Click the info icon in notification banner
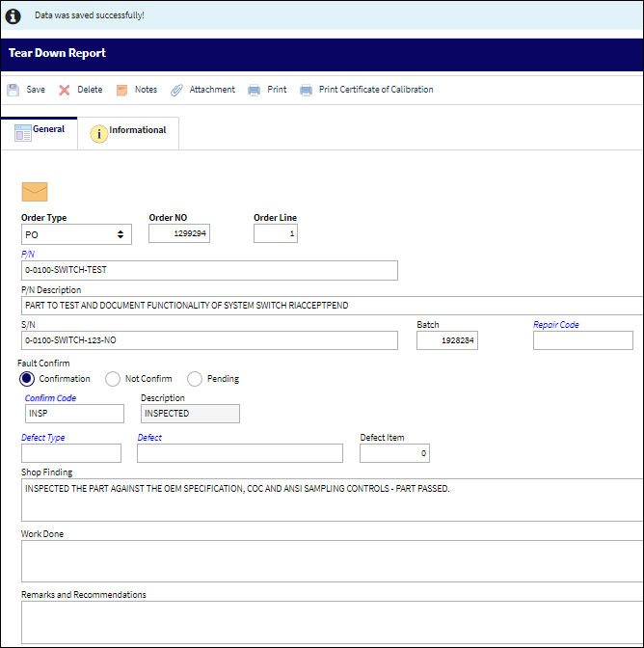 (x=13, y=16)
